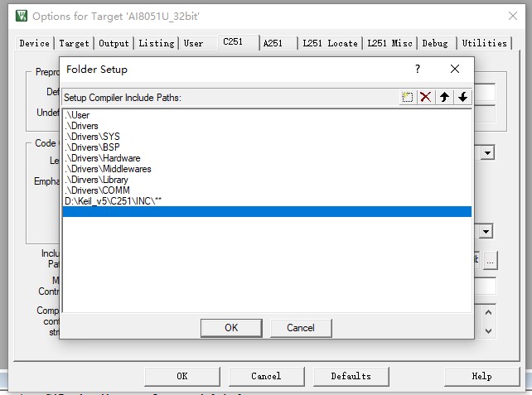Click the Folder Setup help question mark
This screenshot has height=395, width=532.
(x=418, y=70)
